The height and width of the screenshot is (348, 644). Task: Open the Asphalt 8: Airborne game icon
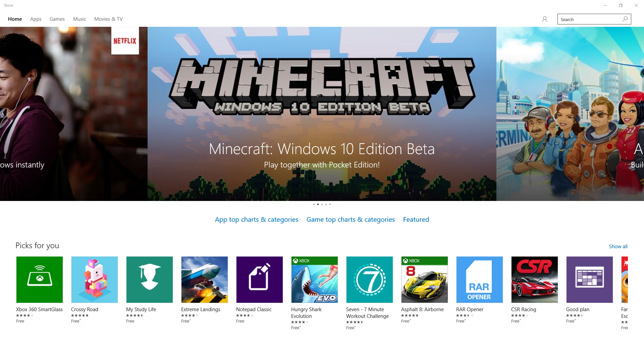click(x=425, y=280)
